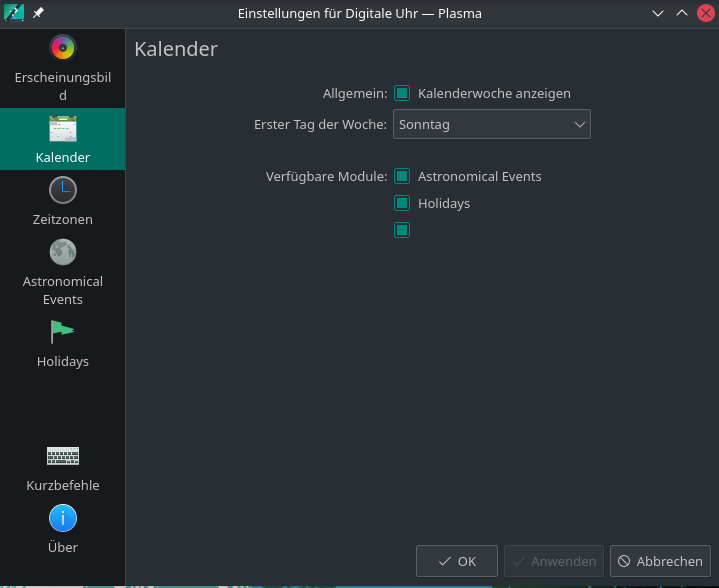Toggle Kalenderwoche anzeigen checkbox
The height and width of the screenshot is (588, 719).
[x=402, y=93]
